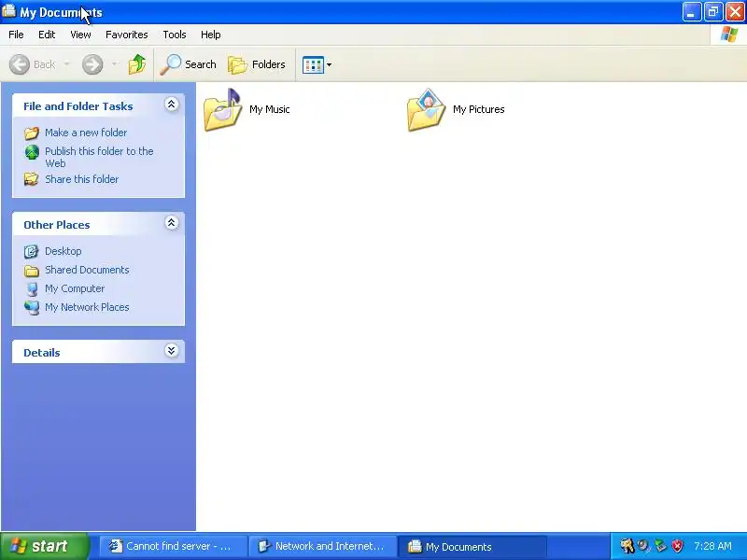The image size is (747, 560).
Task: Open My Network Places link
Action: coord(87,307)
